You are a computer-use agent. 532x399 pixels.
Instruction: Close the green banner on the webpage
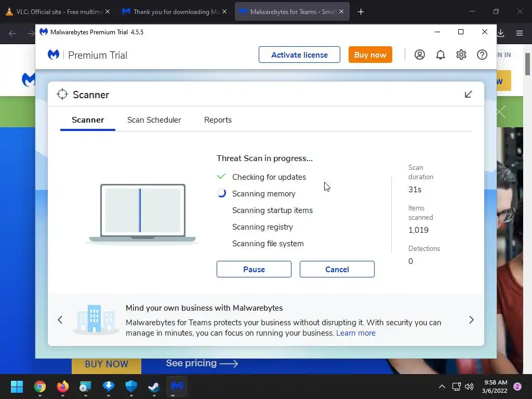tap(501, 112)
